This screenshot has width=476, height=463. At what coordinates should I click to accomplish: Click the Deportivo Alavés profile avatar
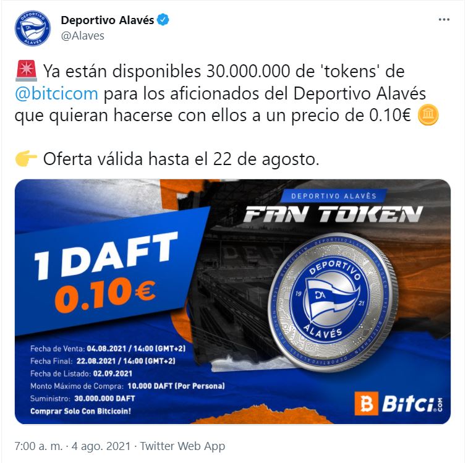click(33, 28)
